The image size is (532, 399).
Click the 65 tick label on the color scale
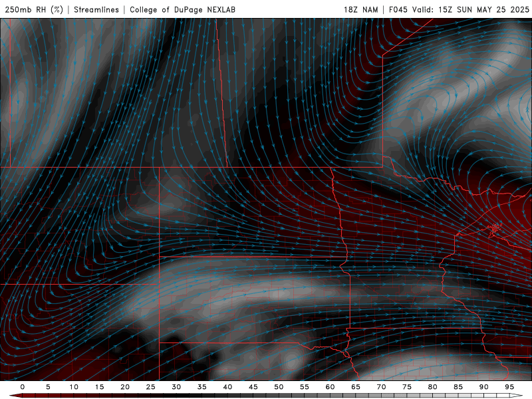pyautogui.click(x=356, y=387)
